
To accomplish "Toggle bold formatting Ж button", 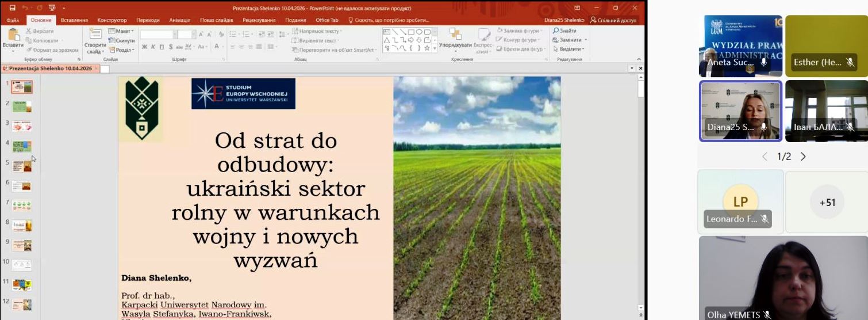I will [144, 47].
